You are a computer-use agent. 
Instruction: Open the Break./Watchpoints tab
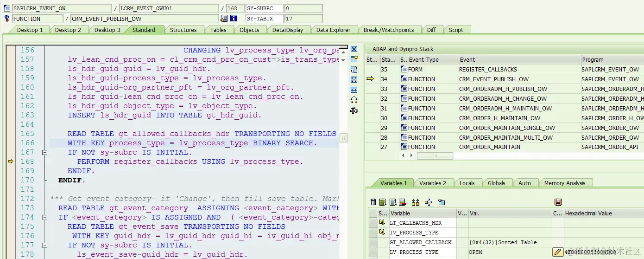coord(388,30)
